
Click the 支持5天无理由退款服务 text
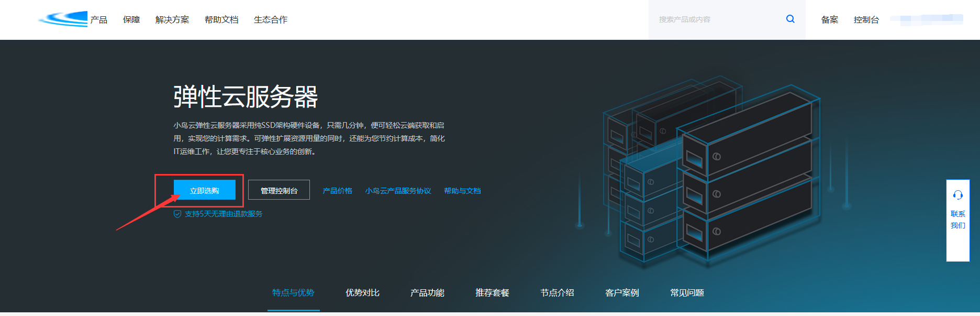224,214
